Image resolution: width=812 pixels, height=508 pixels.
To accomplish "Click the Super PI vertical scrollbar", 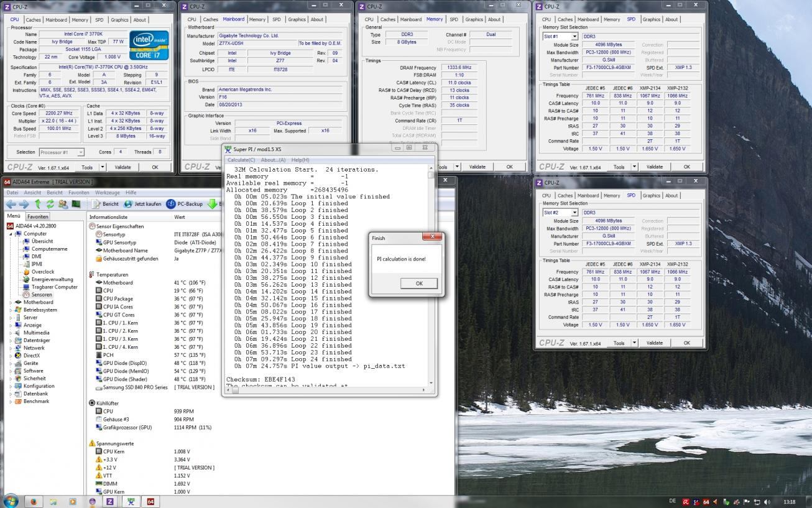I will click(431, 277).
